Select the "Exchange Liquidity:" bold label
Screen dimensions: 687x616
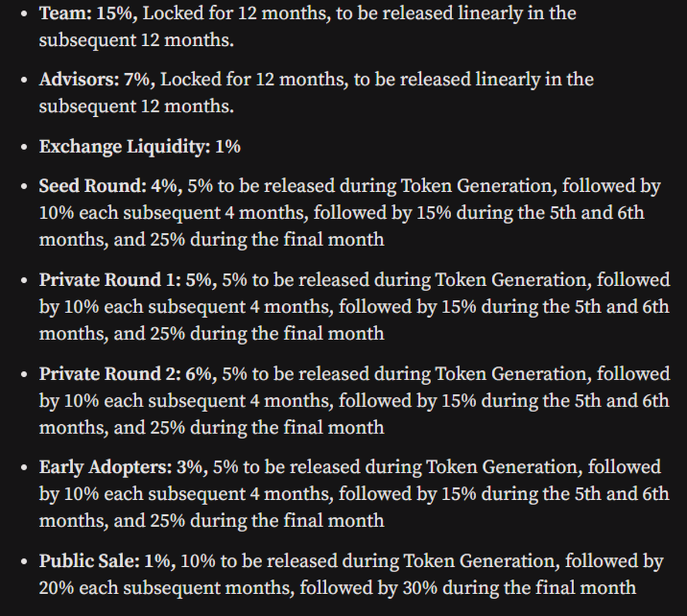[x=124, y=147]
